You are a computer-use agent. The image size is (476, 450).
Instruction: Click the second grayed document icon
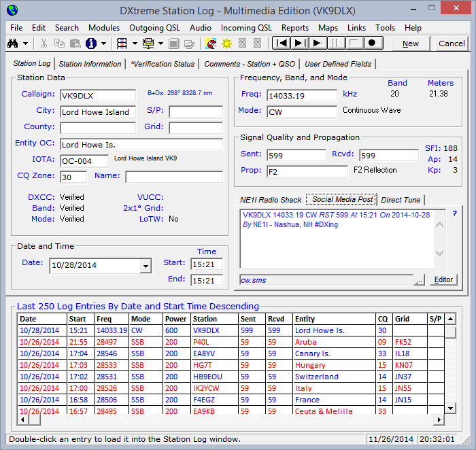(x=257, y=44)
